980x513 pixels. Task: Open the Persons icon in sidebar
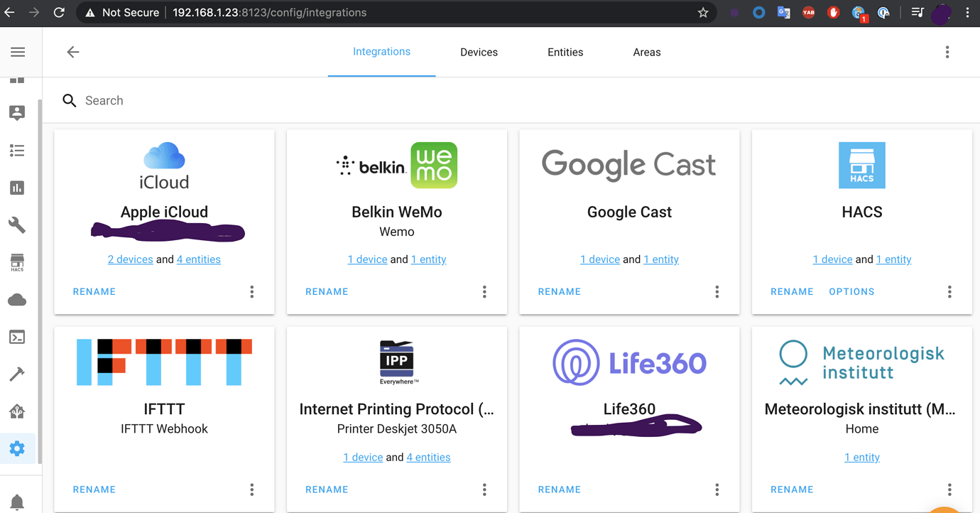pyautogui.click(x=17, y=113)
